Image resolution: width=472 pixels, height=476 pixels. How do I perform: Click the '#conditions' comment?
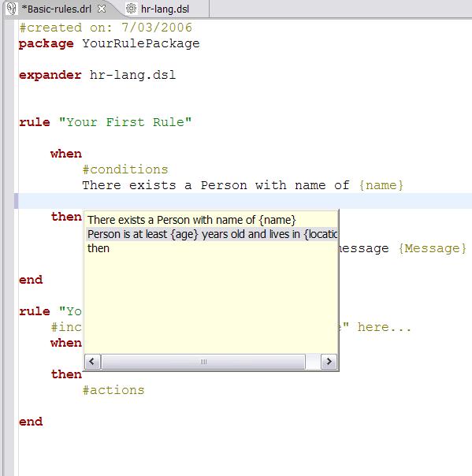[125, 169]
